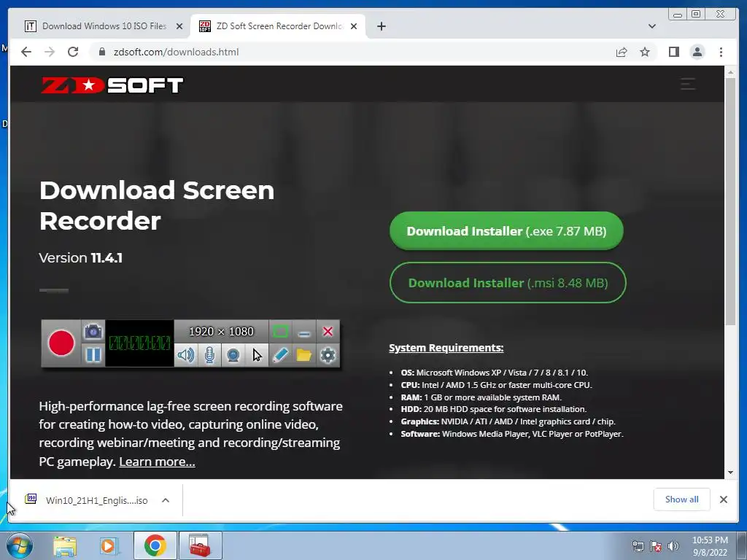The height and width of the screenshot is (560, 747).
Task: Click the taskbar clock 10:53 PM
Action: point(710,546)
